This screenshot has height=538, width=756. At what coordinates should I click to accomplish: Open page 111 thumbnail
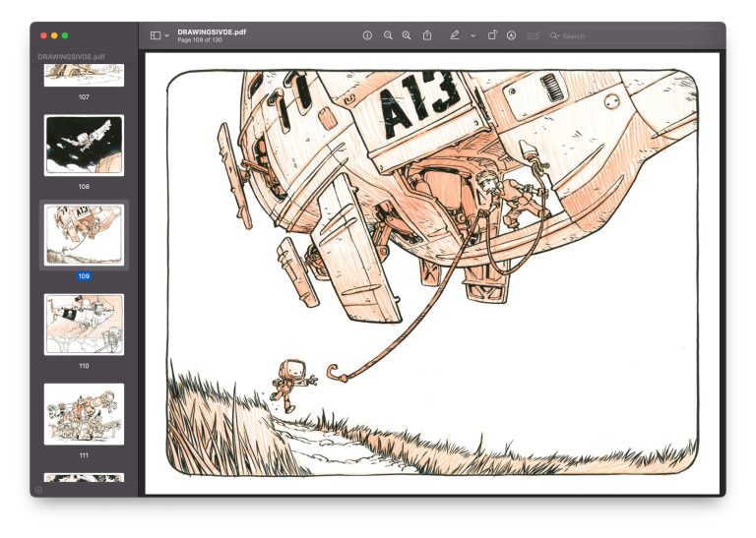84,414
